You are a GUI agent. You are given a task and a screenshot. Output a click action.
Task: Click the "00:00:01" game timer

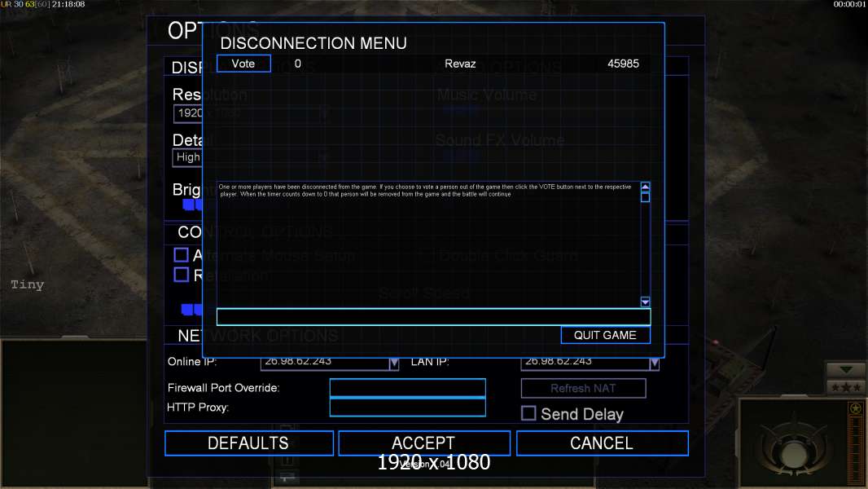pyautogui.click(x=850, y=4)
